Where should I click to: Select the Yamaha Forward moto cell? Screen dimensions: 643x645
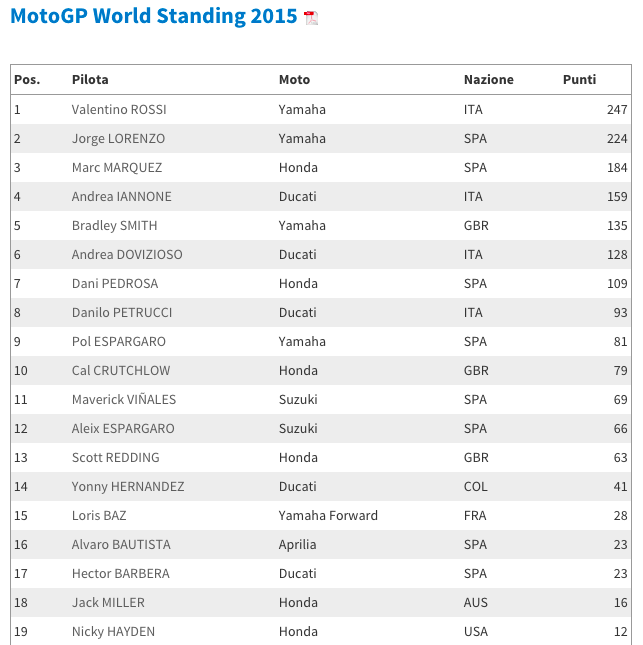[x=328, y=516]
